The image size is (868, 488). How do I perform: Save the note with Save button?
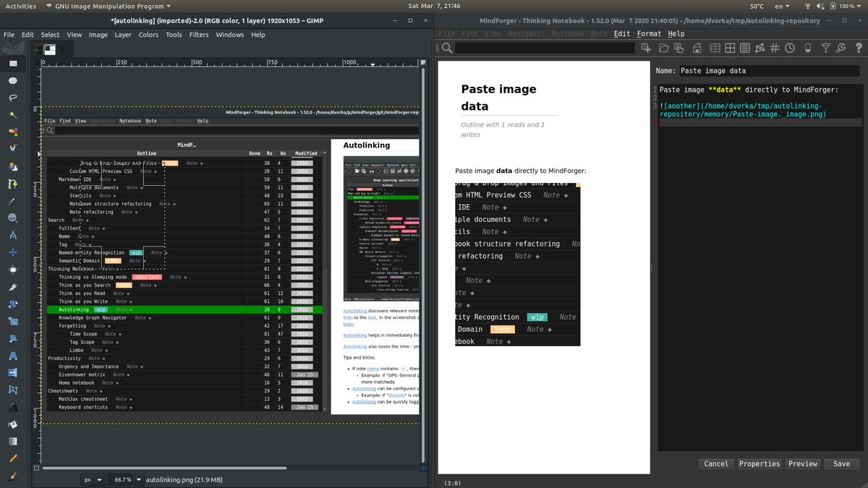pos(841,463)
